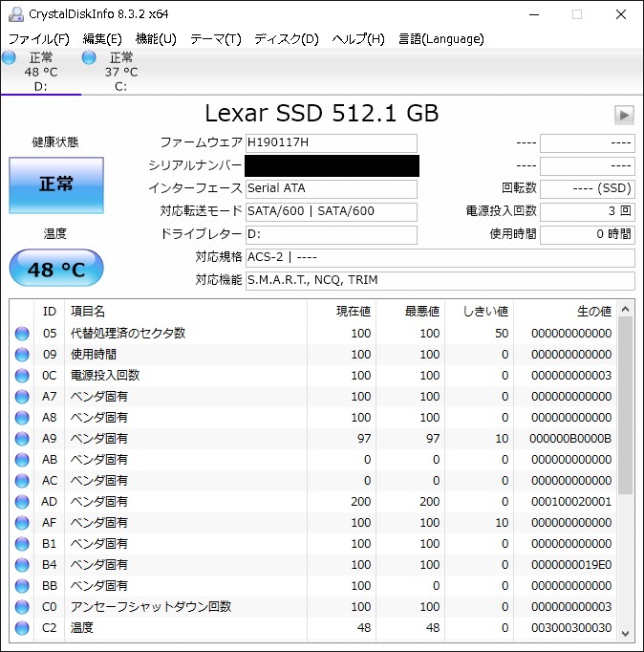Select the 温度 row name in ID C2 row
This screenshot has height=652, width=644.
pos(82,628)
